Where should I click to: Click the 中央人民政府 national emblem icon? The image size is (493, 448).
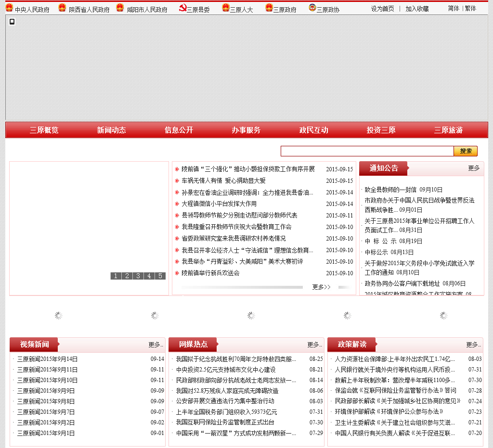point(10,8)
